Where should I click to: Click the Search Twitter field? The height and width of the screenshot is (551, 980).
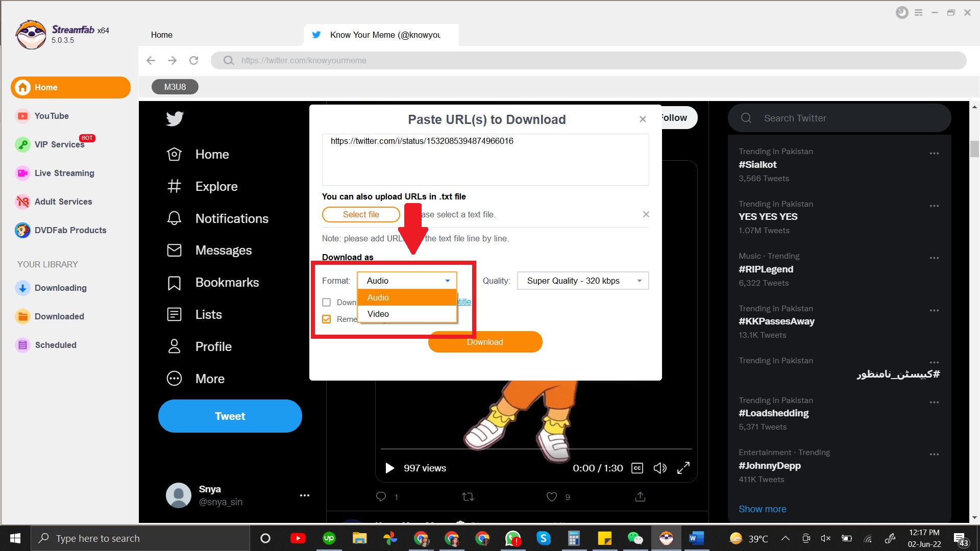pos(839,118)
